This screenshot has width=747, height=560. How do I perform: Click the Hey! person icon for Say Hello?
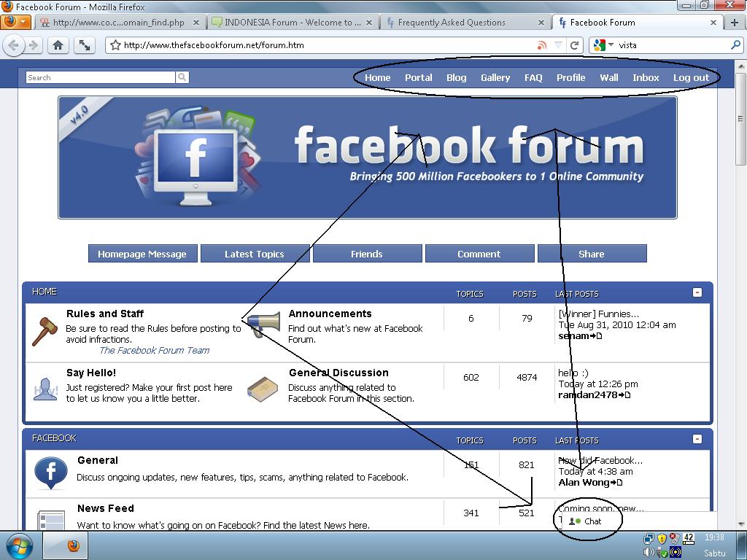pos(46,389)
